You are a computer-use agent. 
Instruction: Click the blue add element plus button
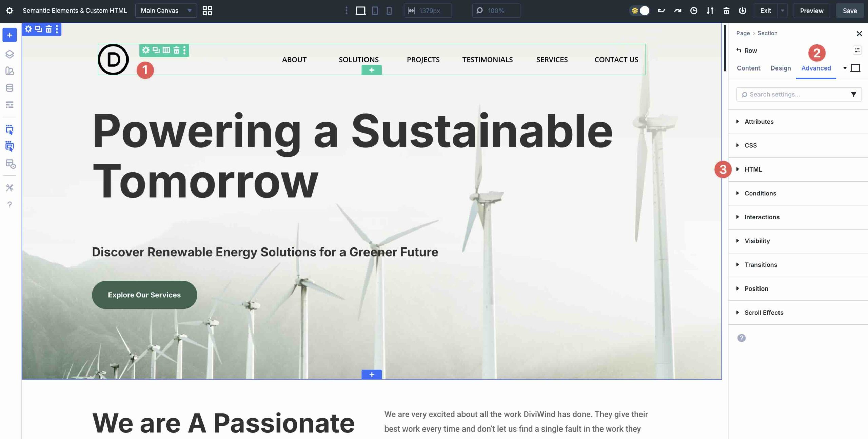click(9, 35)
